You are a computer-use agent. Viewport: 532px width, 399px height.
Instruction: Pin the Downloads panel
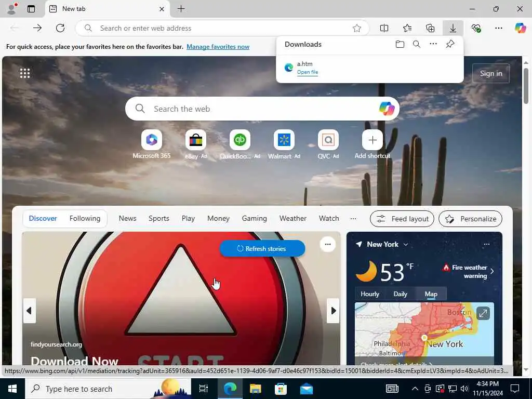(450, 44)
